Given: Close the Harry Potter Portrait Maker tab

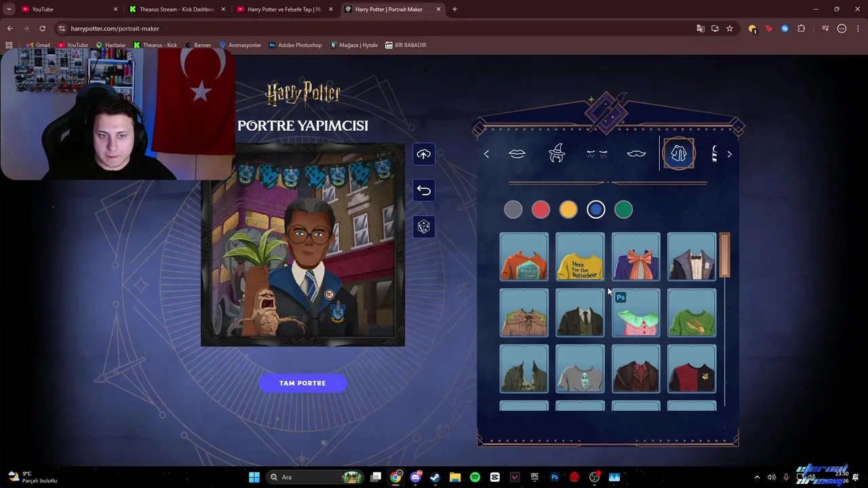Looking at the screenshot, I should point(439,9).
